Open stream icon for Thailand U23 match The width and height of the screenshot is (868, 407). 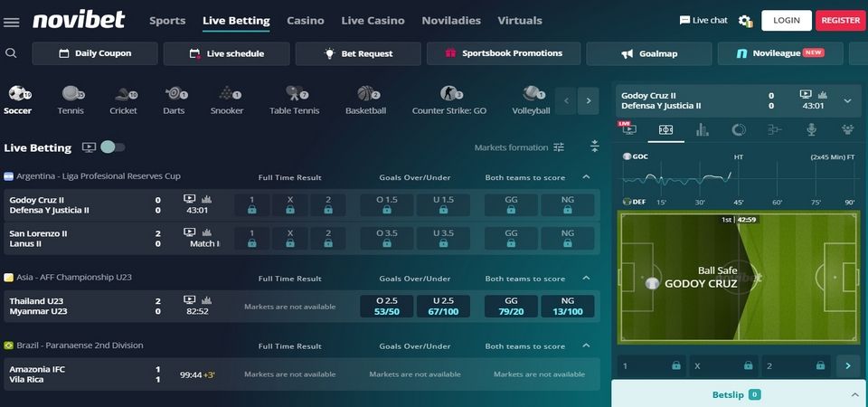(190, 300)
